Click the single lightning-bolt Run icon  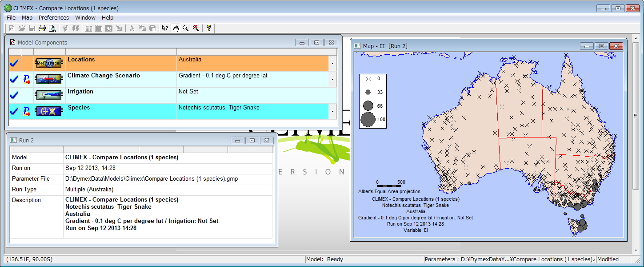click(65, 28)
